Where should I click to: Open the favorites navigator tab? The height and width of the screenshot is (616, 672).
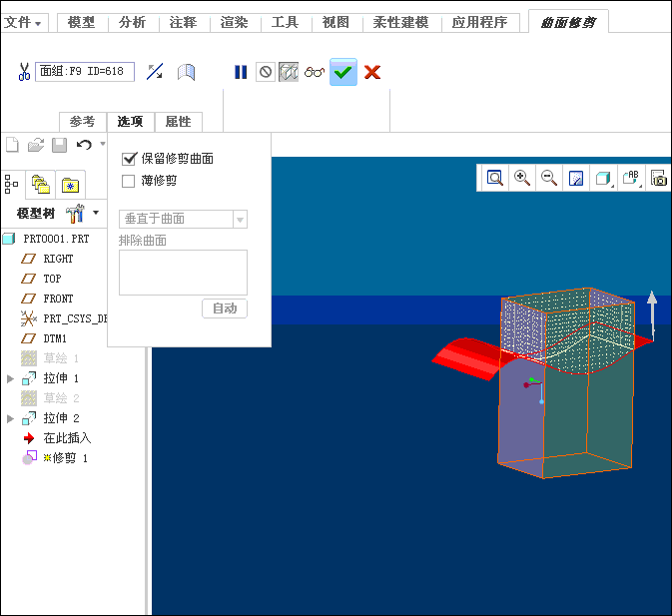tap(70, 185)
